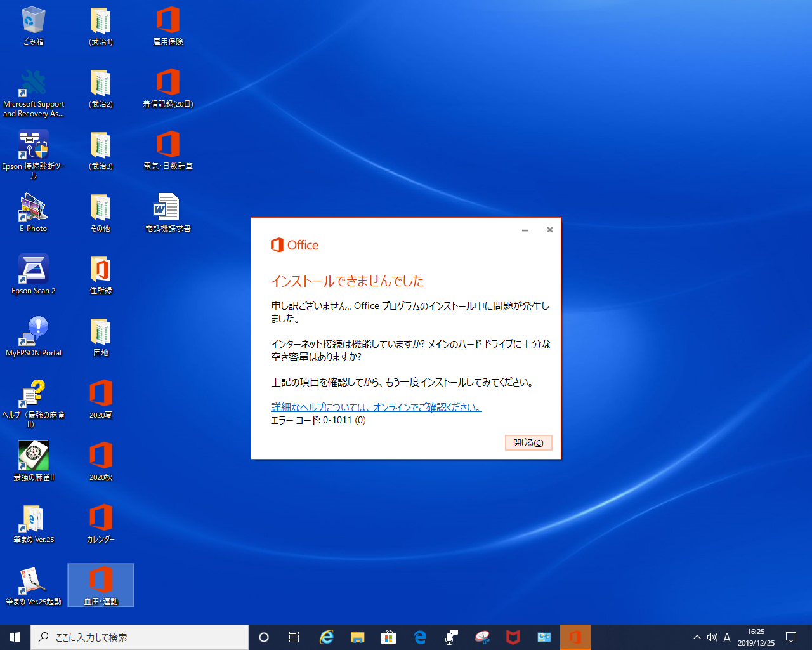The image size is (812, 650).
Task: Click the ここに入力して検索 search box
Action: tap(140, 637)
